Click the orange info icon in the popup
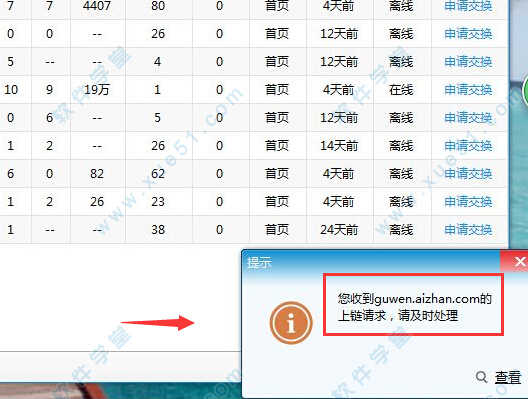The width and height of the screenshot is (528, 399). (291, 323)
